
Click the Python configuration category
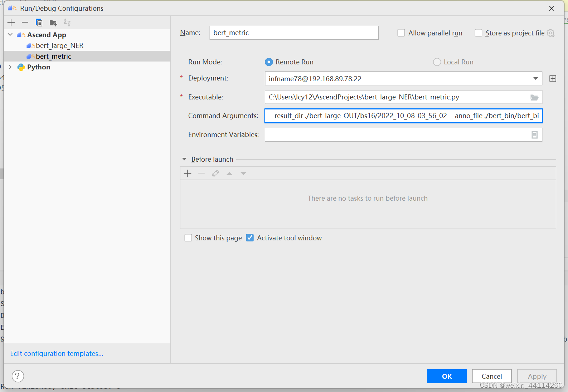(x=39, y=67)
